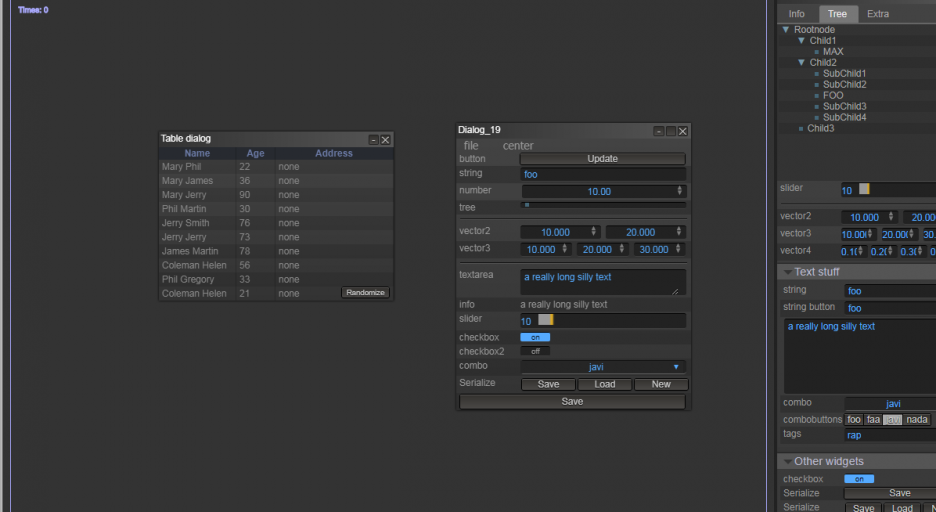The height and width of the screenshot is (512, 936).
Task: Click the string field foo in right panel
Action: [890, 291]
